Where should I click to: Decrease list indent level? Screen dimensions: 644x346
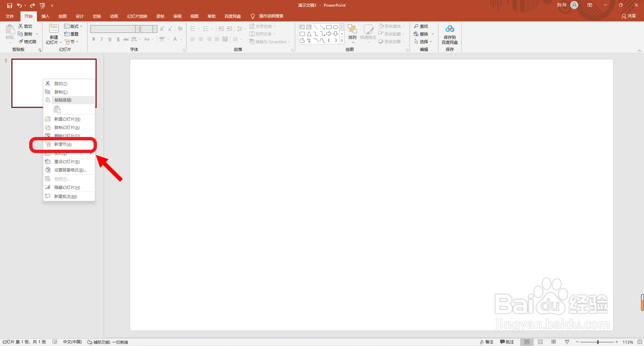click(x=221, y=29)
